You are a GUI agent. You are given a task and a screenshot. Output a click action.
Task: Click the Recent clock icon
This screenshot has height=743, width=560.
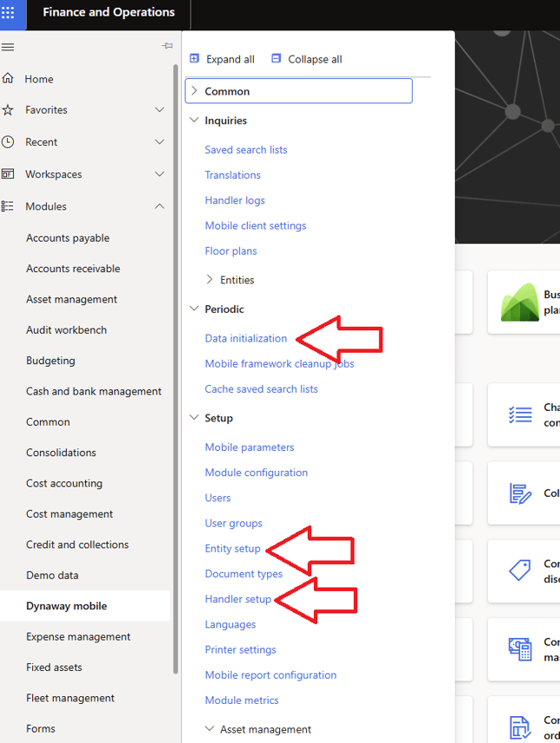coord(8,141)
